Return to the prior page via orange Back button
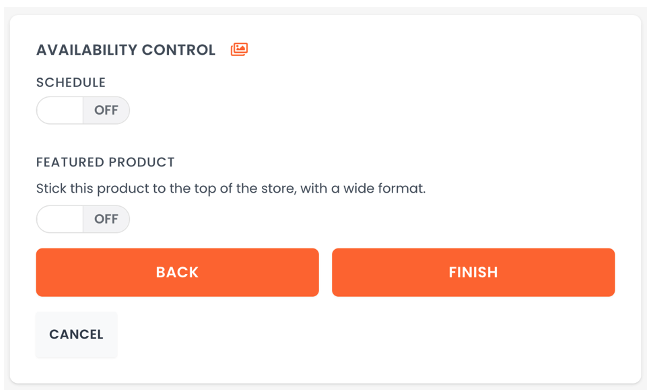The image size is (649, 390). pyautogui.click(x=177, y=272)
